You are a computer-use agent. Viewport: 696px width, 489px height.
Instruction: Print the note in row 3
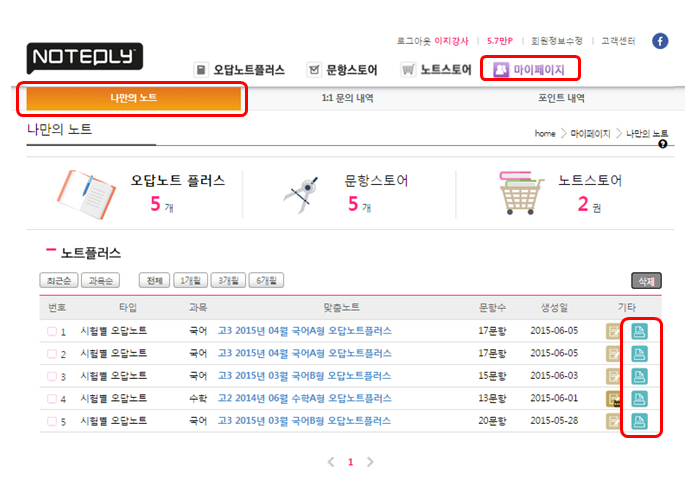(x=639, y=376)
